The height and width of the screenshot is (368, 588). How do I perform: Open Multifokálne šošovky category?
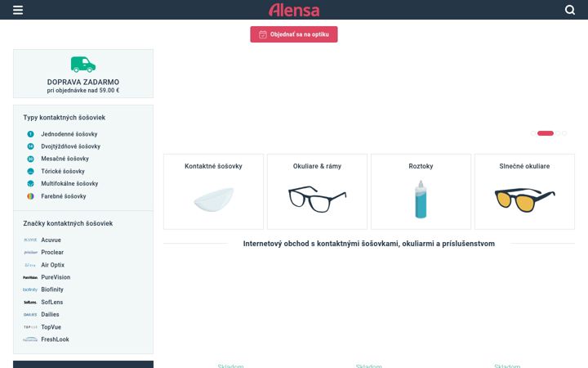(x=69, y=184)
